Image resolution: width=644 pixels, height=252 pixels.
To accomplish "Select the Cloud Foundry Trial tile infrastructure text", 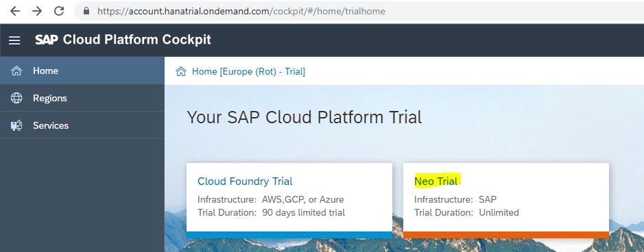I will [x=271, y=199].
